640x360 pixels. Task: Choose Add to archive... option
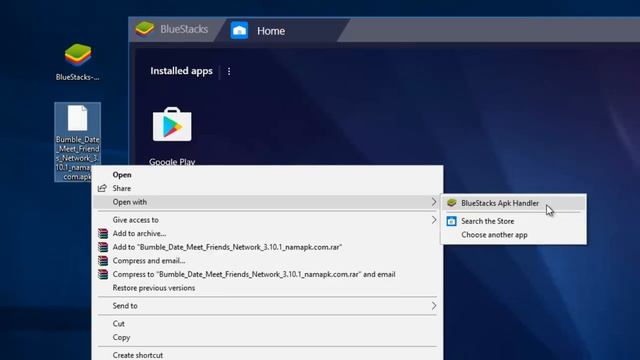point(139,233)
